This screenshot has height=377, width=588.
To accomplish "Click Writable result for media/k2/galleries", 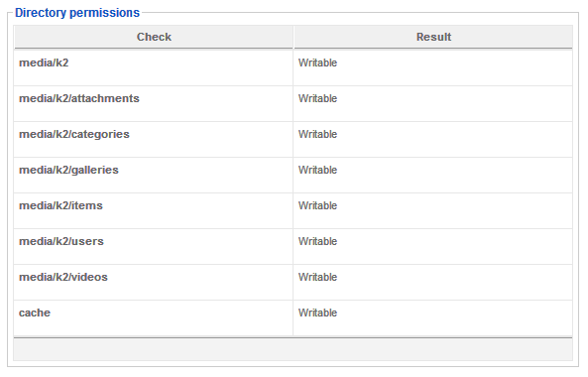I will pos(317,170).
